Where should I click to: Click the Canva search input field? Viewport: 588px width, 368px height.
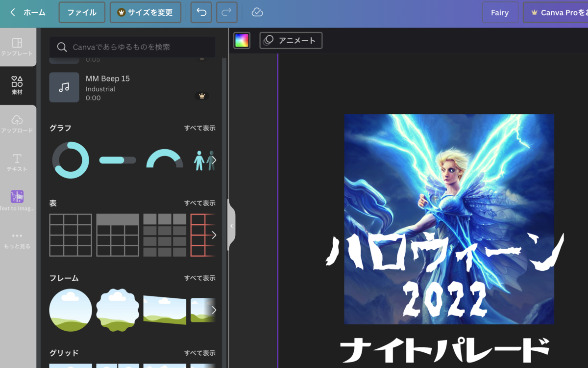pyautogui.click(x=132, y=47)
